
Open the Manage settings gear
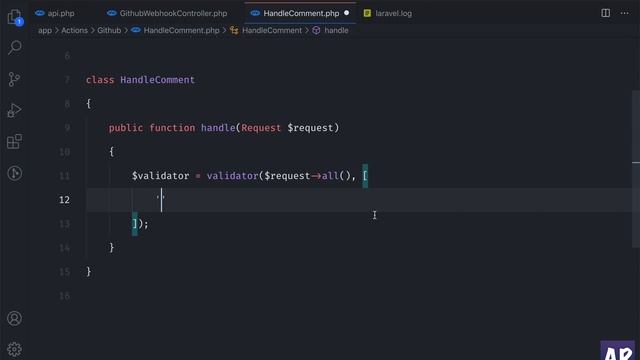coord(15,349)
